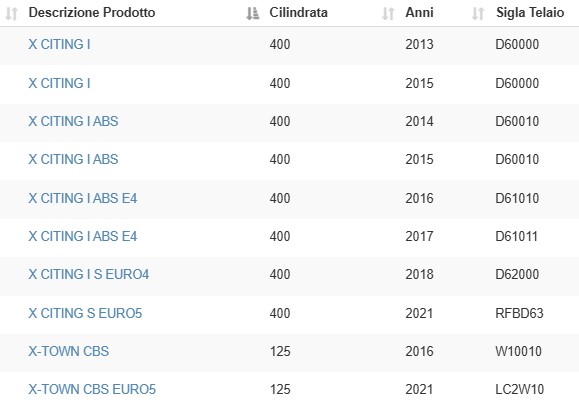Viewport: 579px width, 406px height.
Task: Open the X CITING I 2013 link
Action: (59, 44)
